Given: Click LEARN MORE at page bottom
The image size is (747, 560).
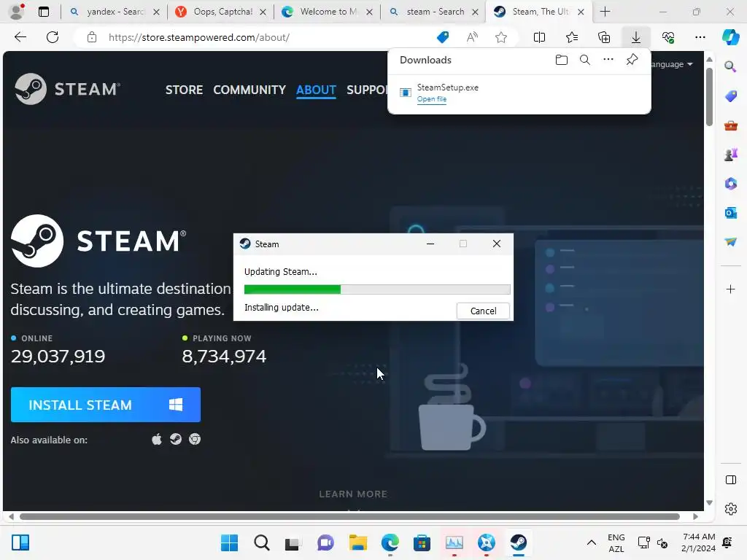Looking at the screenshot, I should (x=353, y=494).
